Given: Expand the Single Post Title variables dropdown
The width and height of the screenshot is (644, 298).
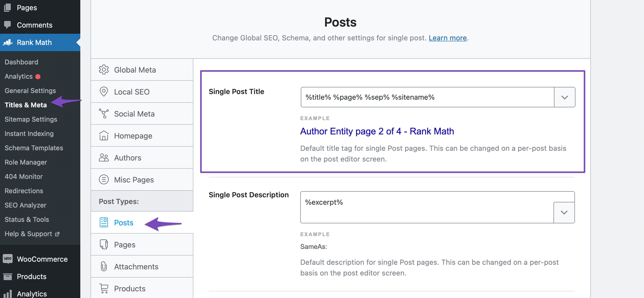Looking at the screenshot, I should (565, 97).
